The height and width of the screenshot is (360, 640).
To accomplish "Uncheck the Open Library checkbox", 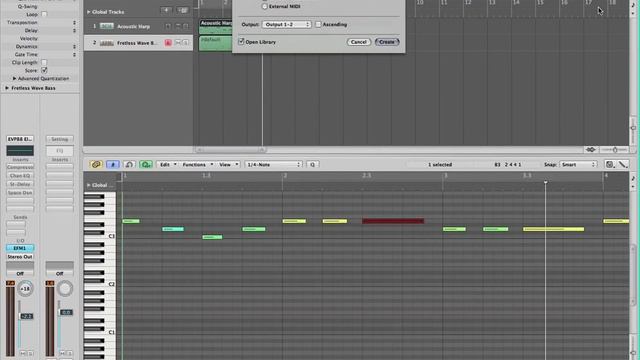I will click(241, 42).
